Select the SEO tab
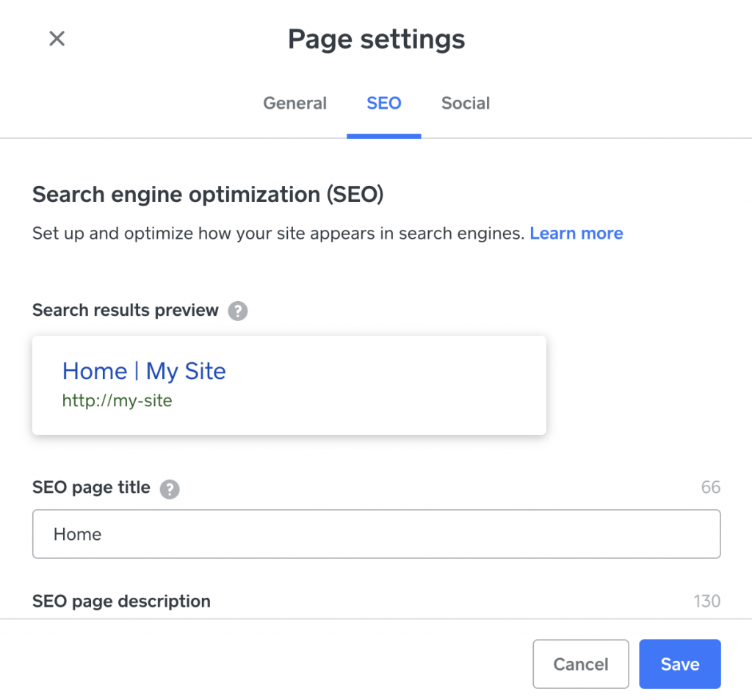The width and height of the screenshot is (752, 700). click(x=384, y=103)
